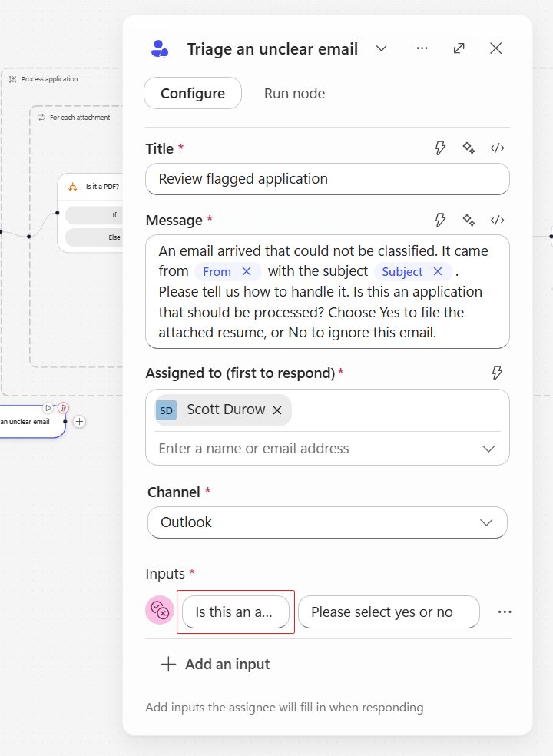Select the Subject dynamic token
Screen dimensions: 553x756
pos(402,271)
